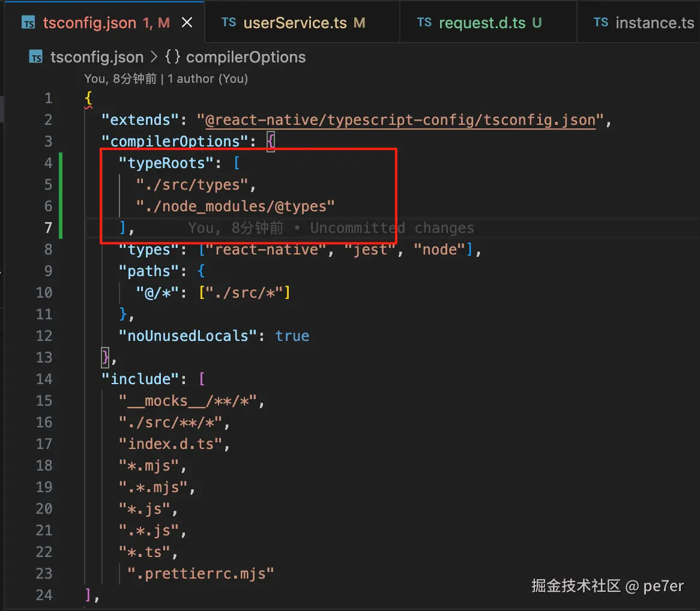Viewport: 700px width, 611px height.
Task: Click the "node" string value
Action: (x=439, y=250)
